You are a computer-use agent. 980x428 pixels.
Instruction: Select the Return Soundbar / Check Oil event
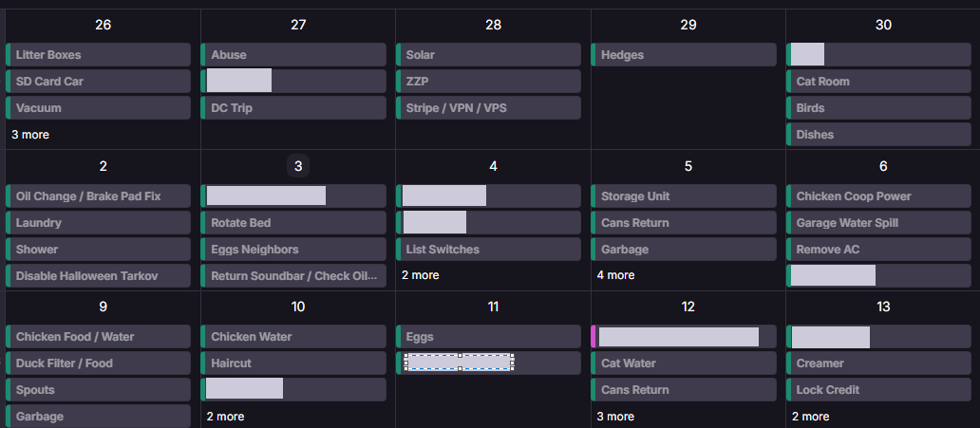click(293, 276)
